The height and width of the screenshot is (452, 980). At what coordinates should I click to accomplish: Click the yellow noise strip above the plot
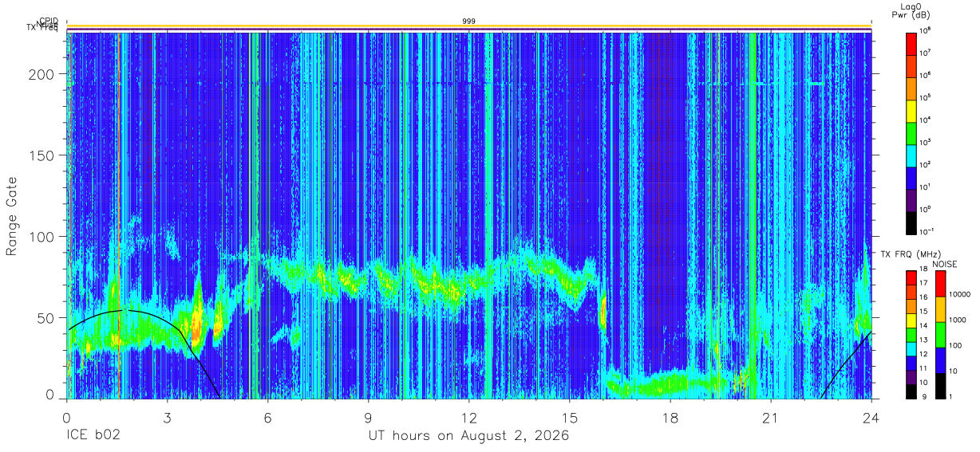[469, 26]
